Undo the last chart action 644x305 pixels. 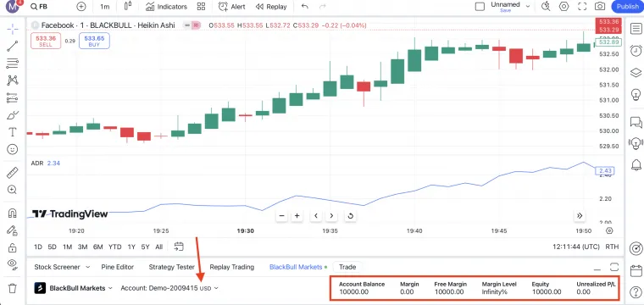tap(304, 7)
